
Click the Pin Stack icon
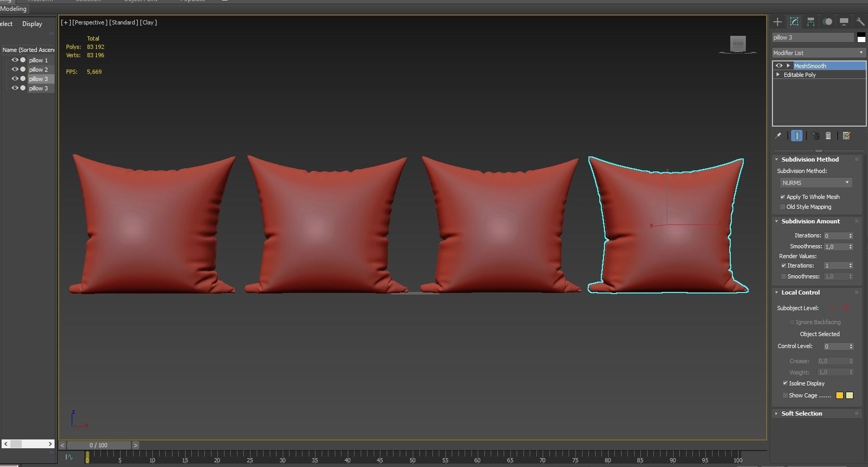click(x=778, y=136)
